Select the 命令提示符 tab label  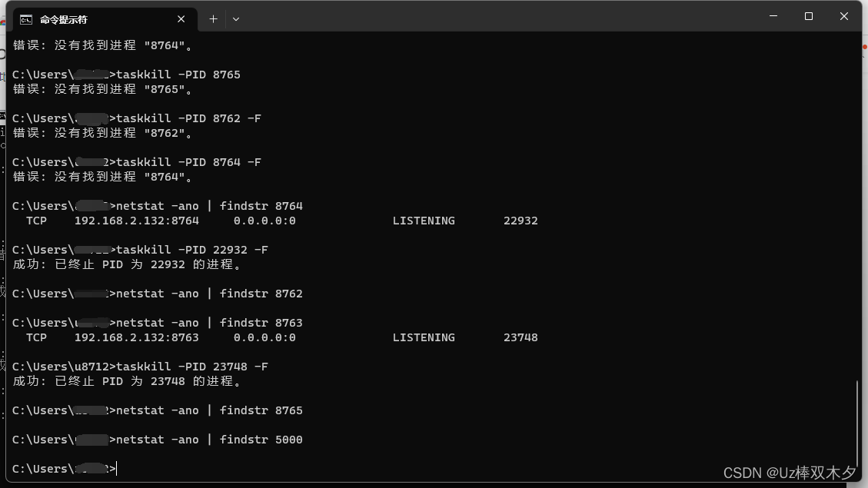tap(65, 18)
